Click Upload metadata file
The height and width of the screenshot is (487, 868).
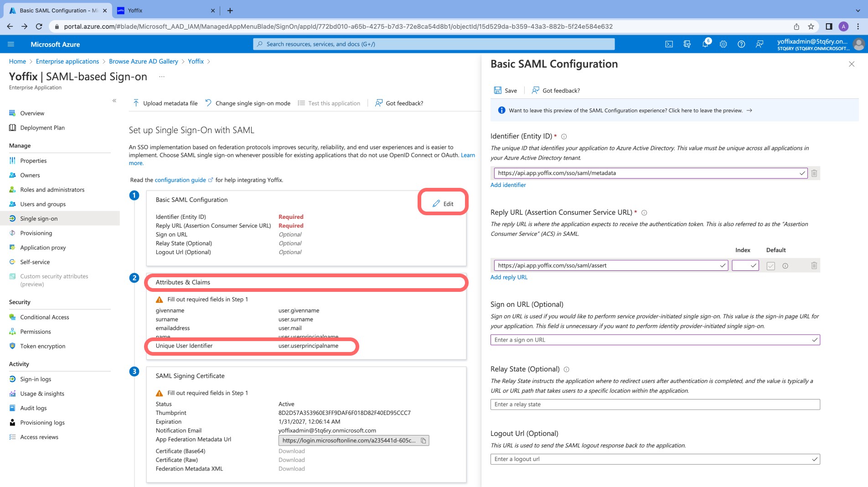[165, 104]
